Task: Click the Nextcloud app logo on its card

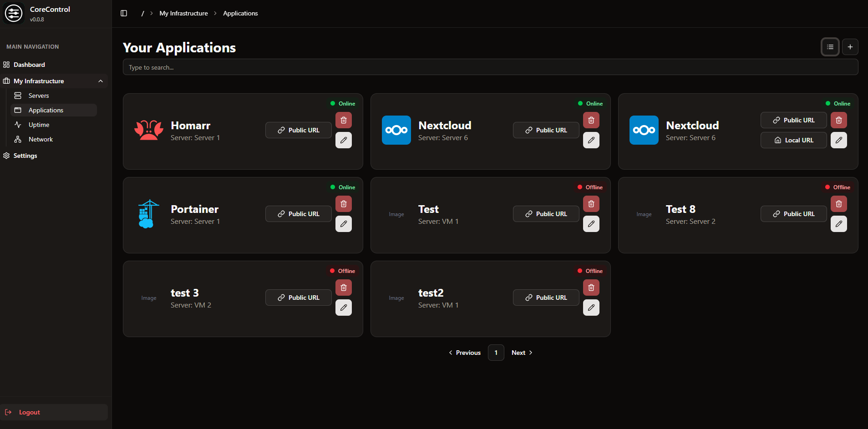Action: [x=396, y=130]
